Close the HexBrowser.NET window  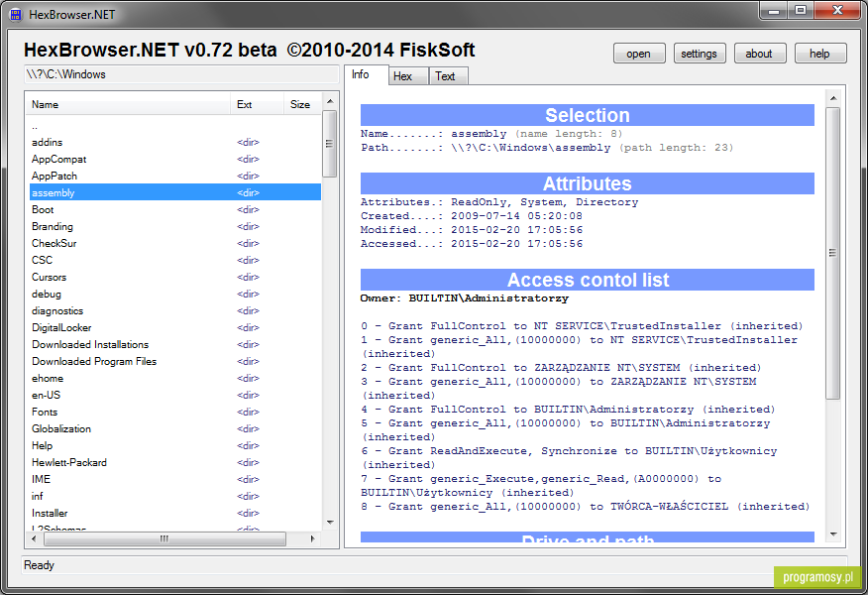837,11
